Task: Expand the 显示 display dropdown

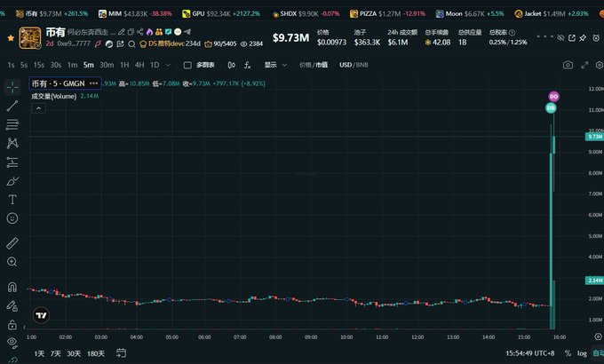Action: pyautogui.click(x=275, y=65)
